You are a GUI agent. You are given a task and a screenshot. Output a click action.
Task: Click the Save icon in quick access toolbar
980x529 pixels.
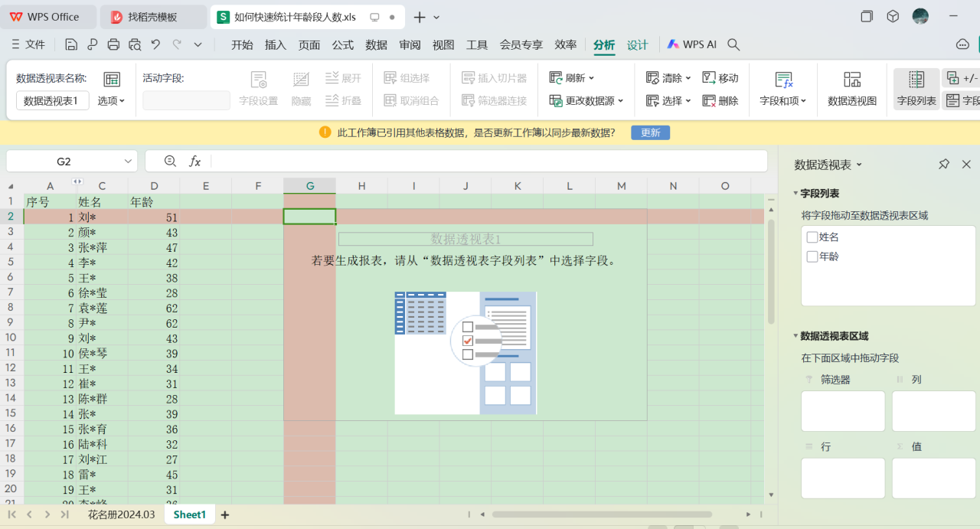point(71,44)
